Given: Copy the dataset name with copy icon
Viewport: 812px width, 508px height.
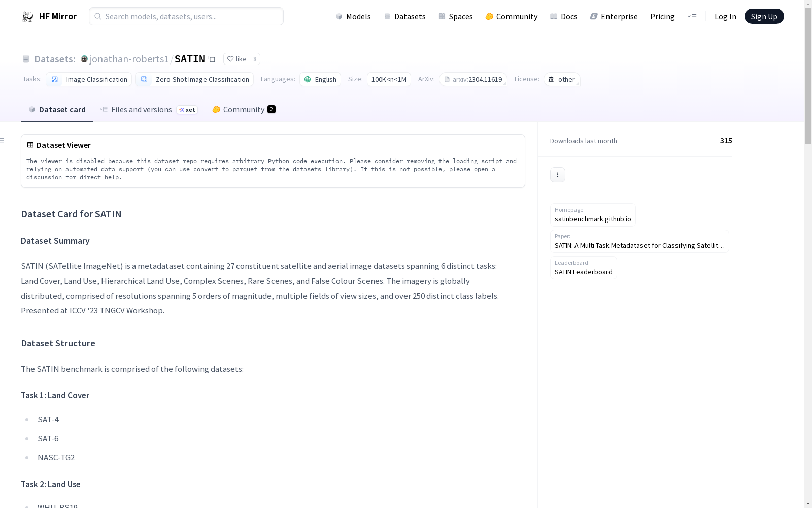Looking at the screenshot, I should pos(212,59).
